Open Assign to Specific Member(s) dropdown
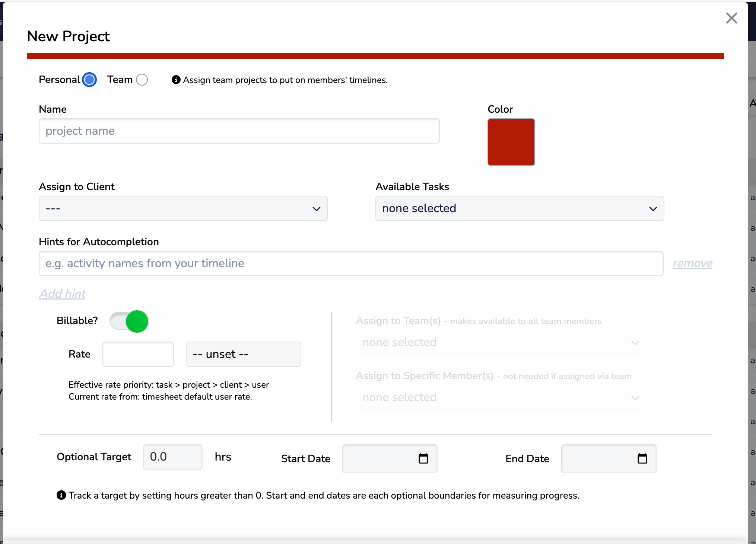The width and height of the screenshot is (756, 544). [501, 397]
